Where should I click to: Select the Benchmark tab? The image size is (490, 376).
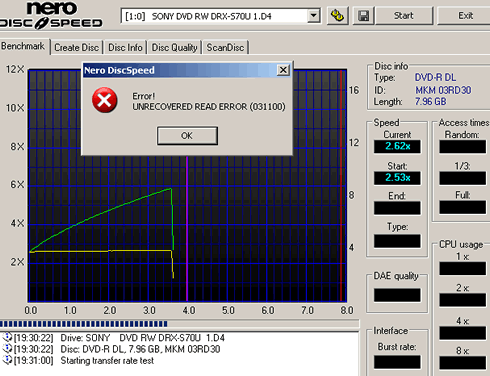tap(23, 46)
